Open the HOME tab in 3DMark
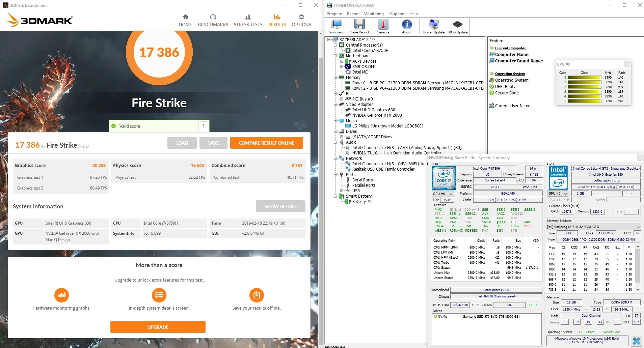The width and height of the screenshot is (644, 348). pyautogui.click(x=185, y=21)
